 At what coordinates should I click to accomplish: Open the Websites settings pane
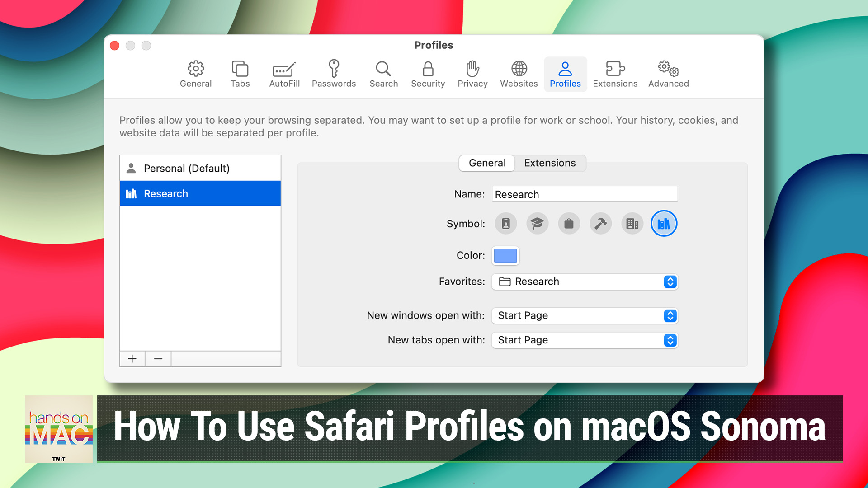click(x=518, y=74)
